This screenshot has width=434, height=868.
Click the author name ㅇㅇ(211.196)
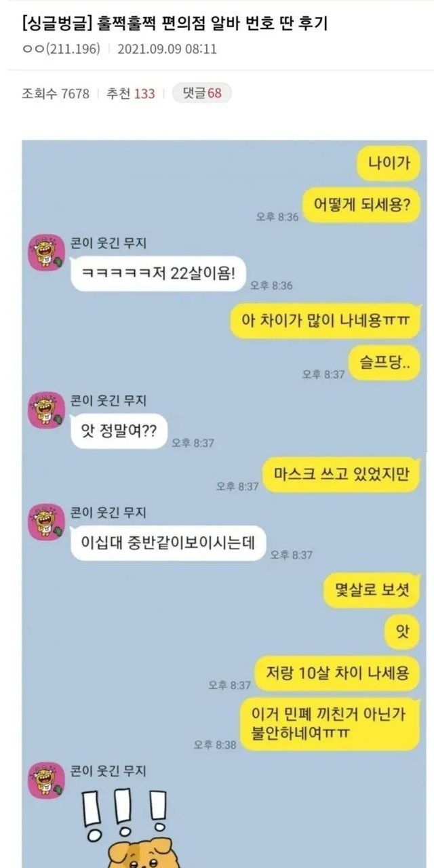point(61,49)
